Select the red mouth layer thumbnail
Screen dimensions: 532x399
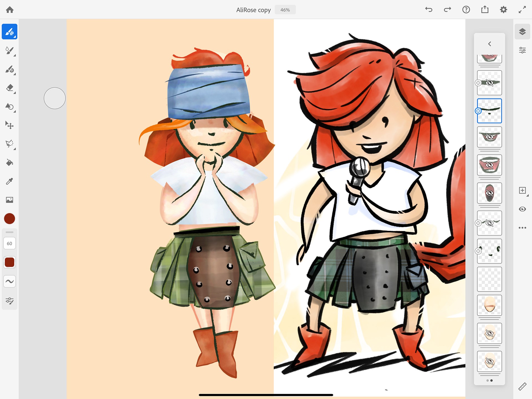(489, 165)
